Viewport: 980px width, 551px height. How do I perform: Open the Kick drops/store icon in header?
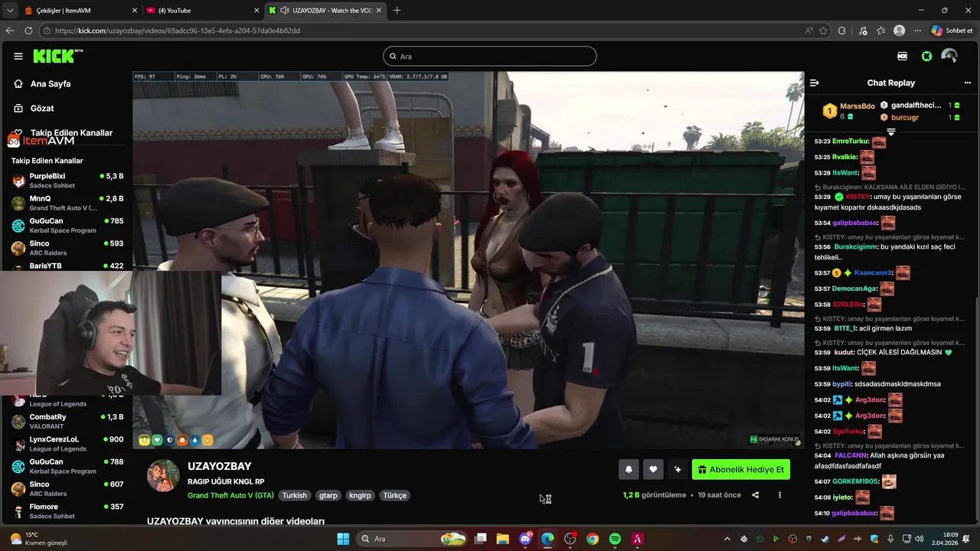(x=902, y=56)
